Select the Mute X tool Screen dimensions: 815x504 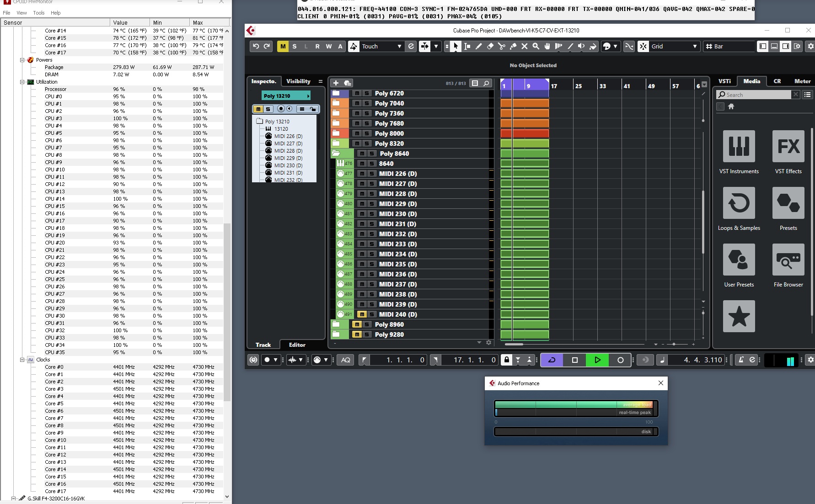(x=524, y=46)
